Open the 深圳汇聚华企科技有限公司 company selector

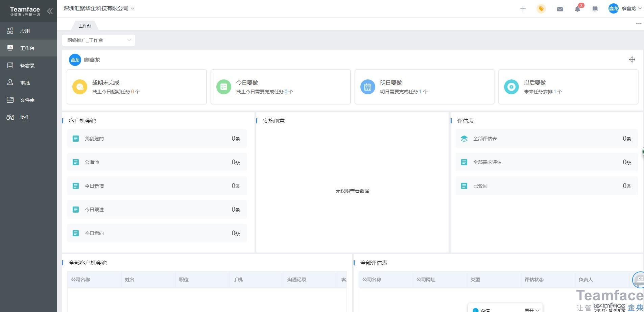[x=98, y=8]
